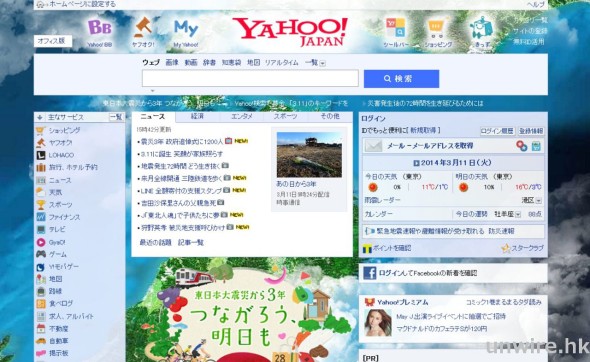The image size is (590, 362).
Task: Click the 自動車 car sidebar icon
Action: [41, 341]
